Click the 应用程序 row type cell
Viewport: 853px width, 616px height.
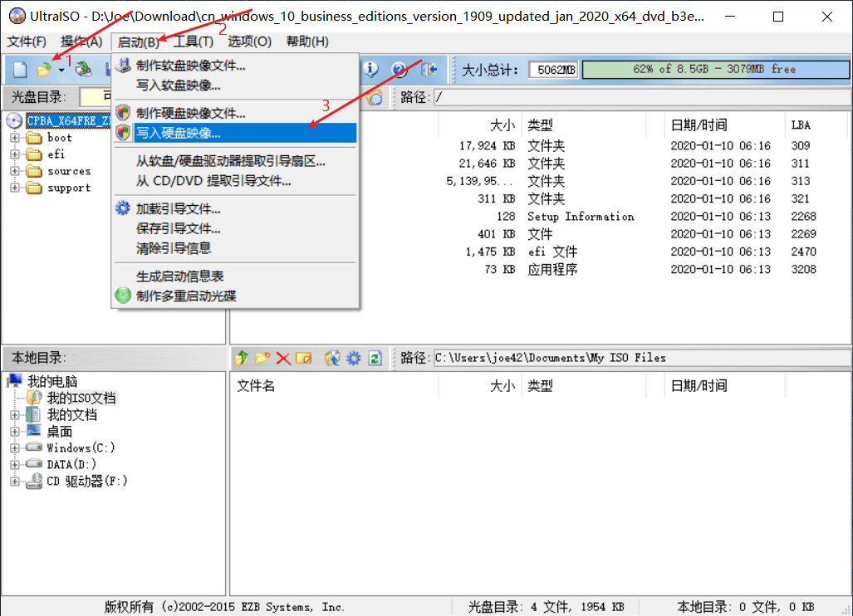[x=552, y=270]
